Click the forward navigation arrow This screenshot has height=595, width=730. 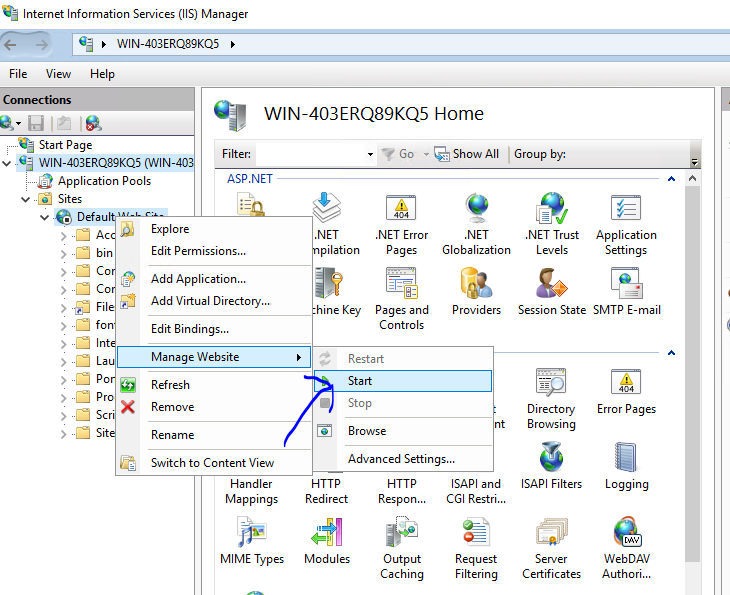click(x=42, y=45)
